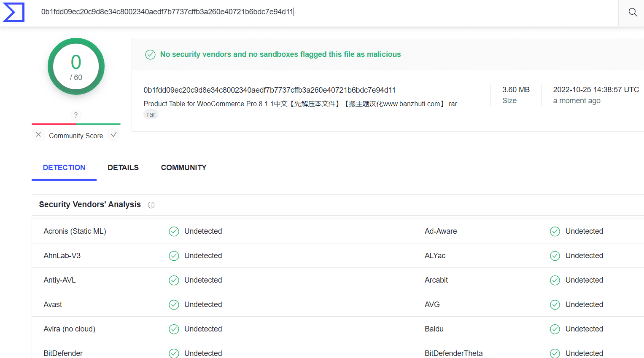Image resolution: width=644 pixels, height=358 pixels.
Task: Click the Community Score question mark icon
Action: [x=75, y=115]
